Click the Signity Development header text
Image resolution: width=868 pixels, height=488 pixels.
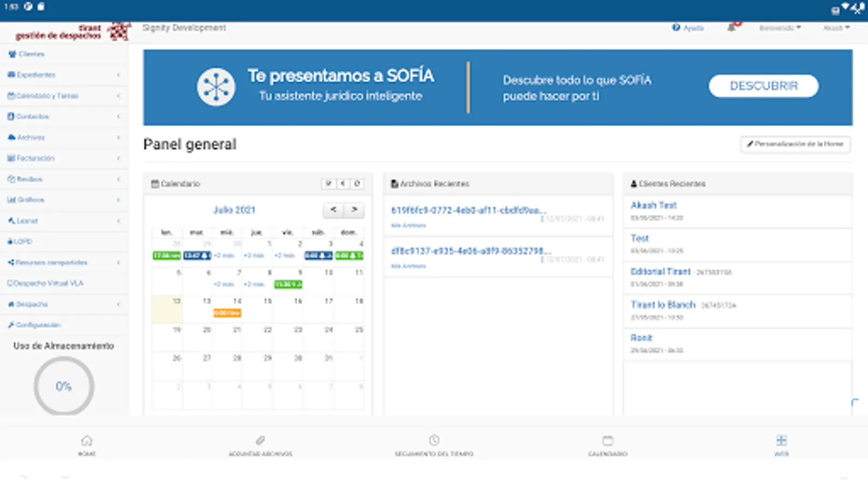tap(184, 28)
